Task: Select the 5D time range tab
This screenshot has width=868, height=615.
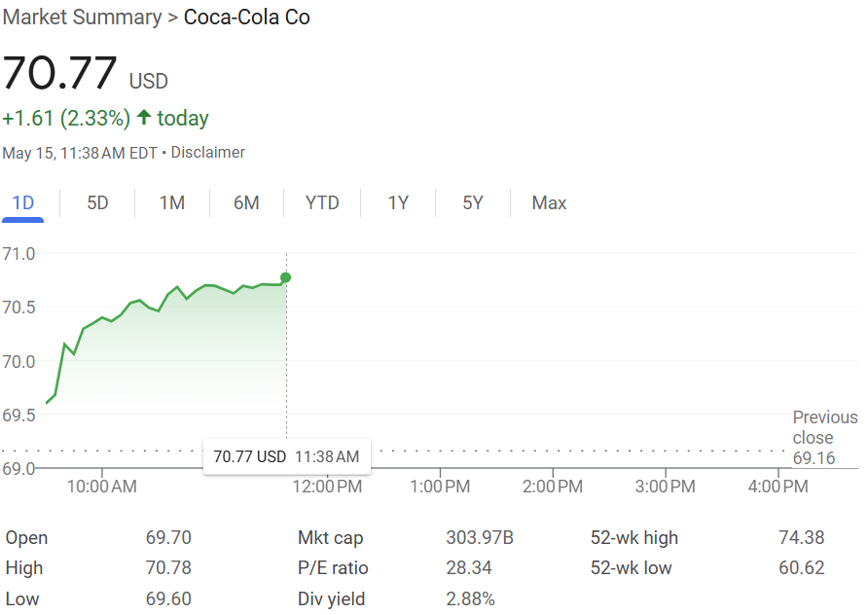Action: [97, 203]
